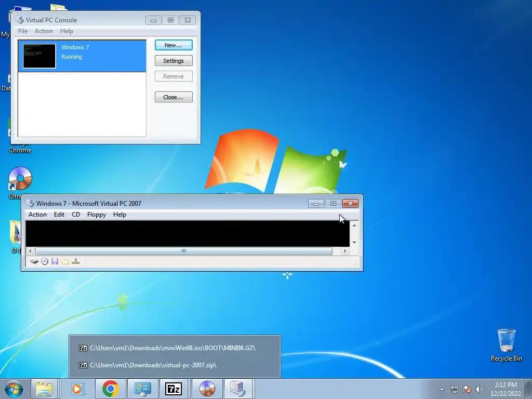Click Virtual PC Console title bar icon

(x=20, y=20)
